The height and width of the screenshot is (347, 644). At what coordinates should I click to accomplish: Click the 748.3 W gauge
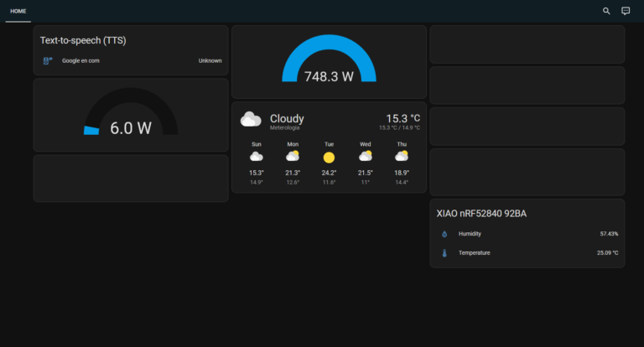coord(329,63)
